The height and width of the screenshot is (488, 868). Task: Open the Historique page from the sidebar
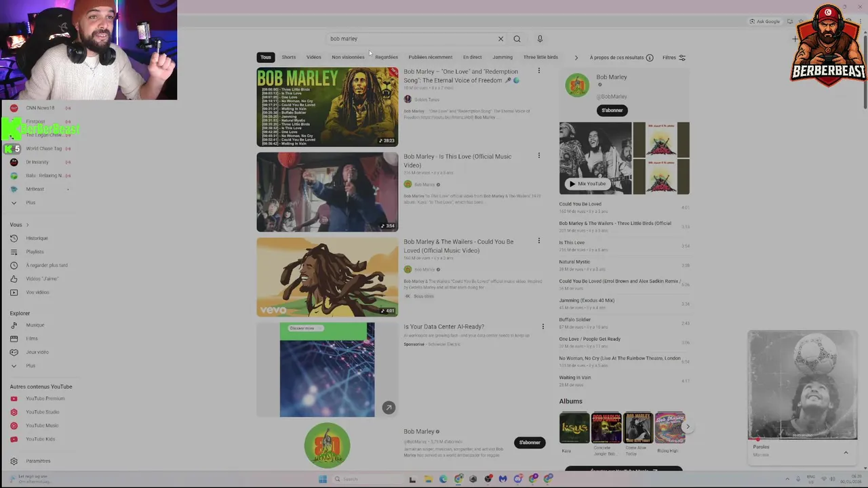(37, 239)
